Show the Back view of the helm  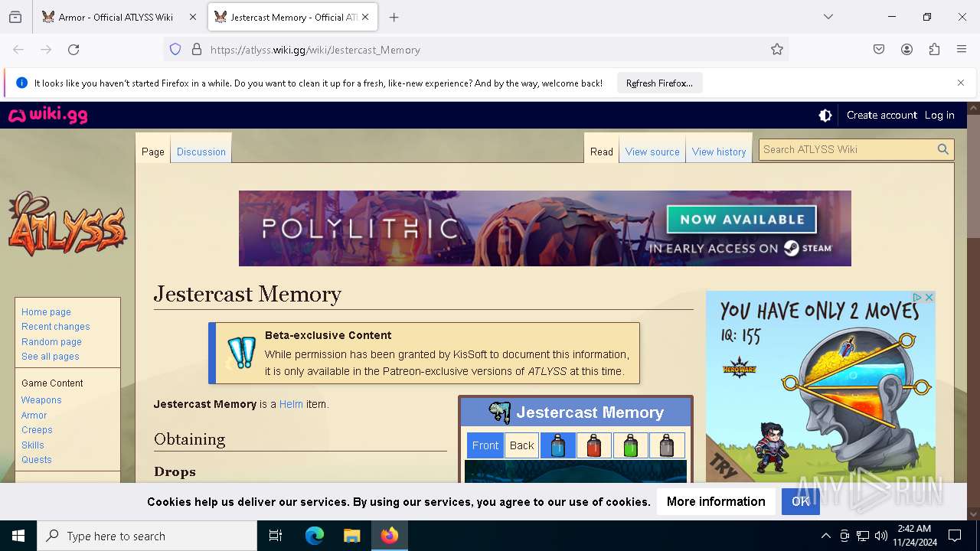tap(522, 445)
